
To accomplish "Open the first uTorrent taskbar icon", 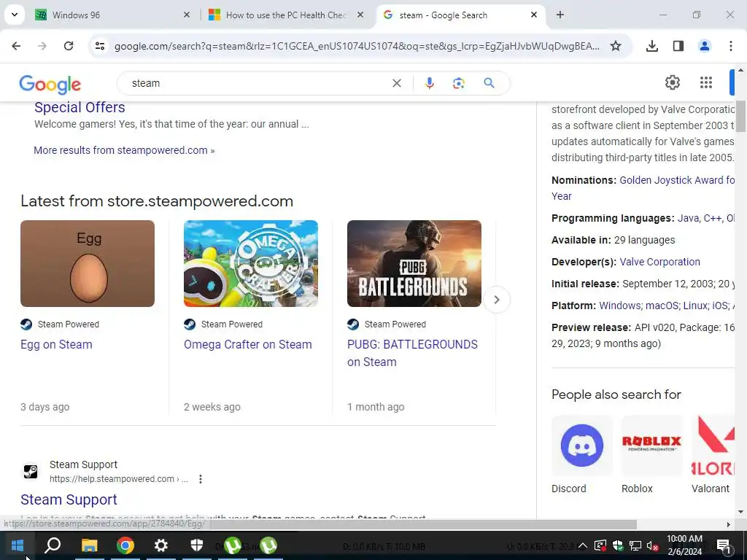I will (233, 545).
